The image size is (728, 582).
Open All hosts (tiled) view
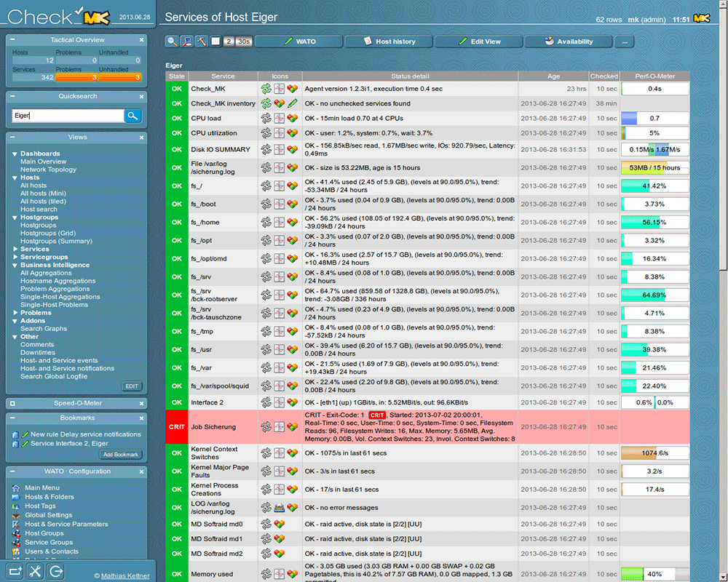point(43,202)
